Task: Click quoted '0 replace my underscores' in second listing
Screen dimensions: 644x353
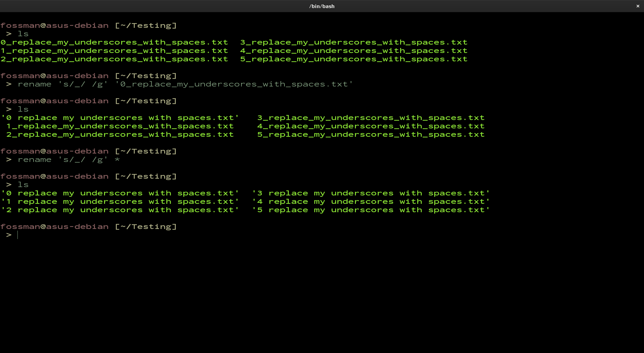Action: coord(120,118)
